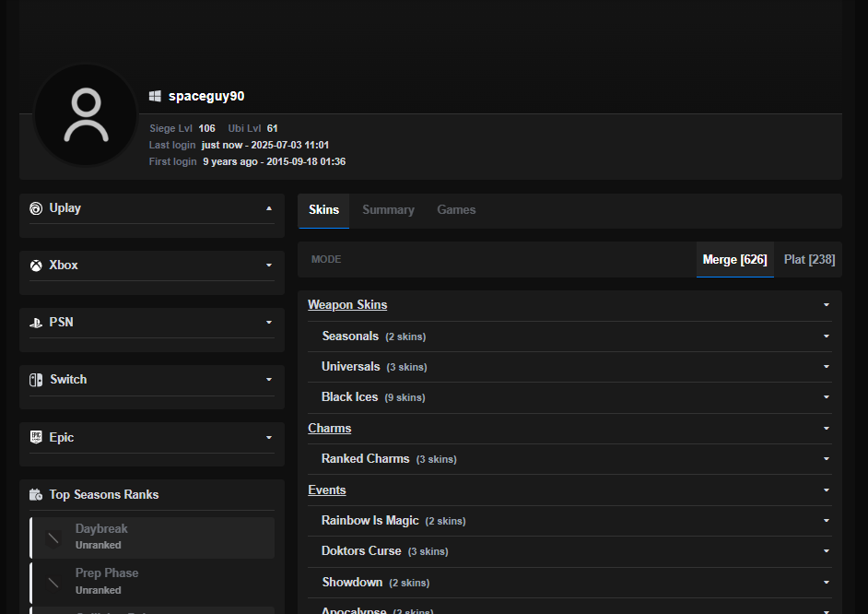The height and width of the screenshot is (614, 868).
Task: Open the Charms link
Action: click(x=329, y=429)
